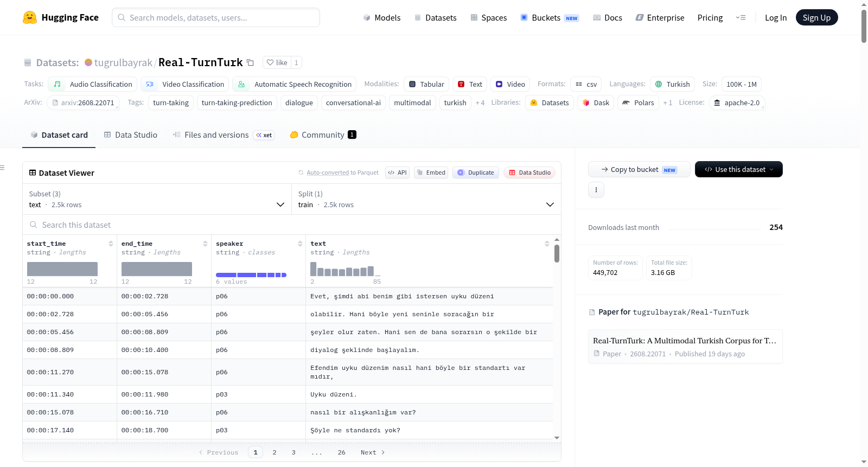Go to page 3 of rows
The width and height of the screenshot is (868, 467).
[x=293, y=452]
